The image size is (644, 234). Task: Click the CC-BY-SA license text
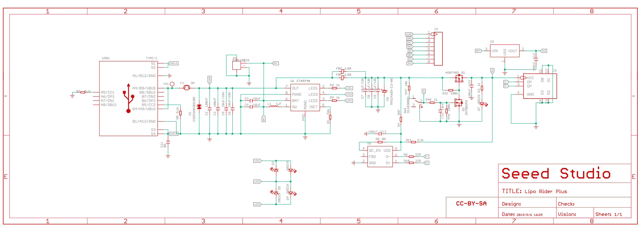click(471, 204)
